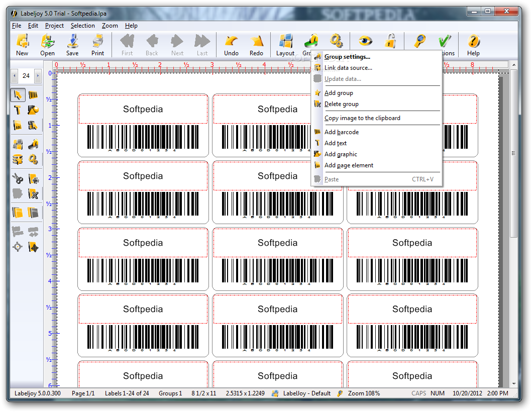532x412 pixels.
Task: Activate the arrow selection tool toggle
Action: (18, 95)
